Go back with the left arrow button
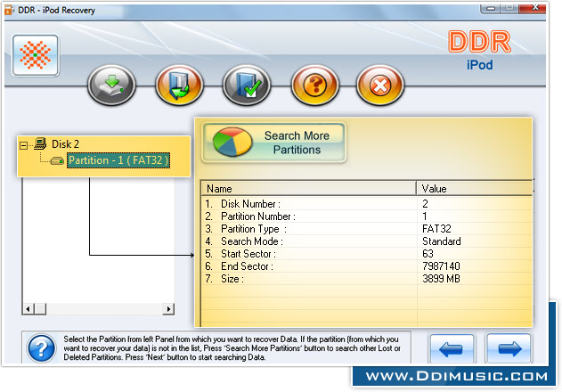The height and width of the screenshot is (392, 562). (x=452, y=348)
